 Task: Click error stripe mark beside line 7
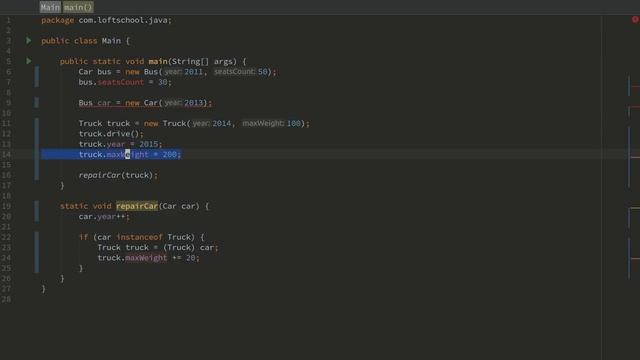(x=635, y=86)
